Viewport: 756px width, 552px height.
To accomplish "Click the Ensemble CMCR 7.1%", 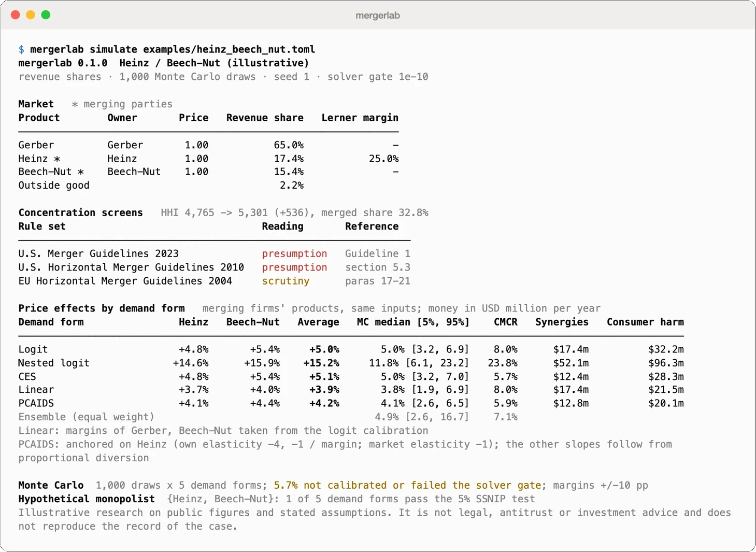I will coord(506,417).
